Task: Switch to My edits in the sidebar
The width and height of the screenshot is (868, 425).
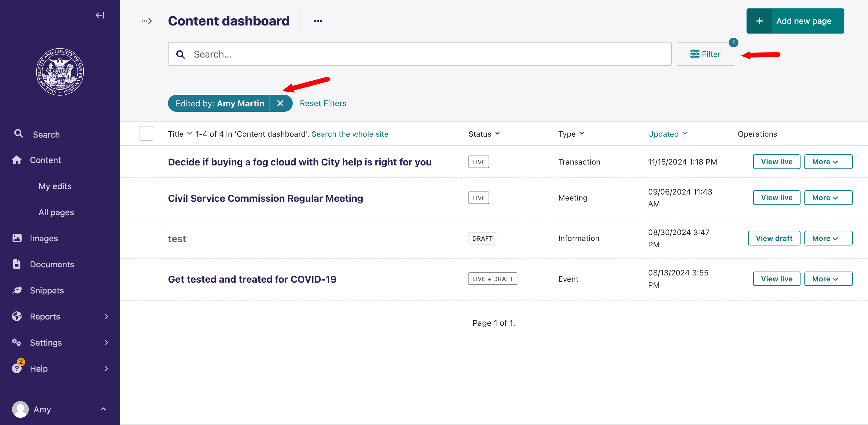Action: (x=55, y=186)
